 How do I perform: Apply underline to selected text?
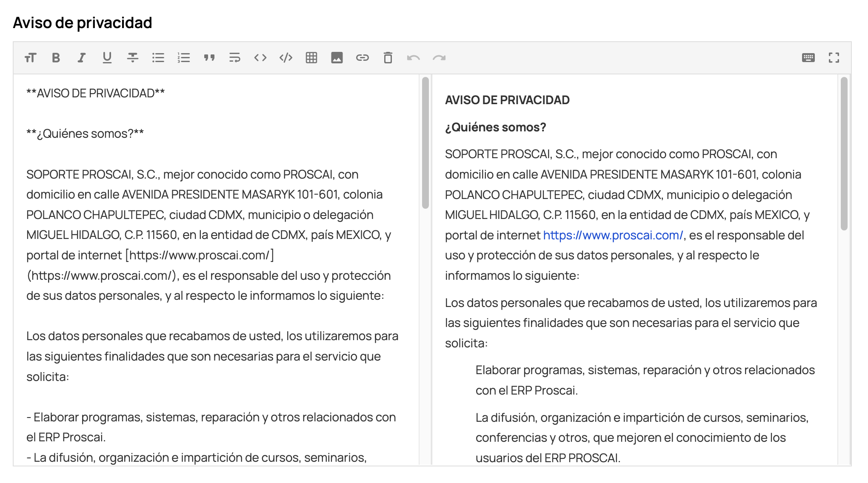tap(107, 58)
